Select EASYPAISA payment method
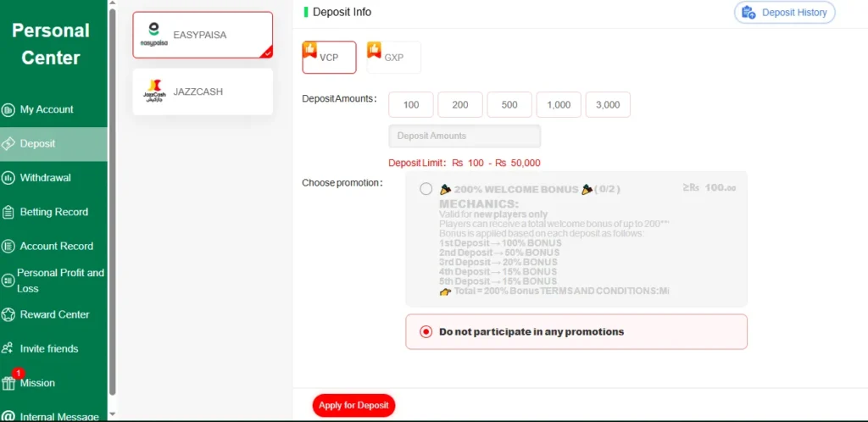 [203, 35]
